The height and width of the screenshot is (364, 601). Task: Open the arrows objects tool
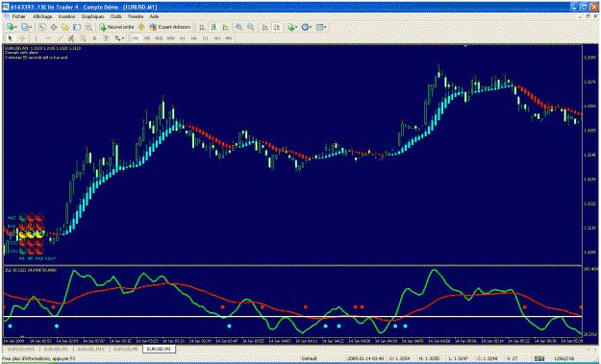(117, 37)
